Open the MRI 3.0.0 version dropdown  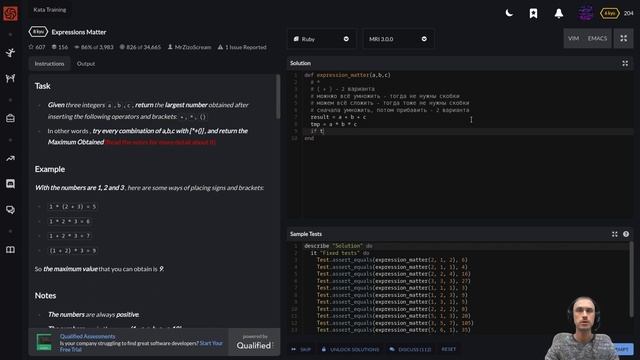point(398,39)
